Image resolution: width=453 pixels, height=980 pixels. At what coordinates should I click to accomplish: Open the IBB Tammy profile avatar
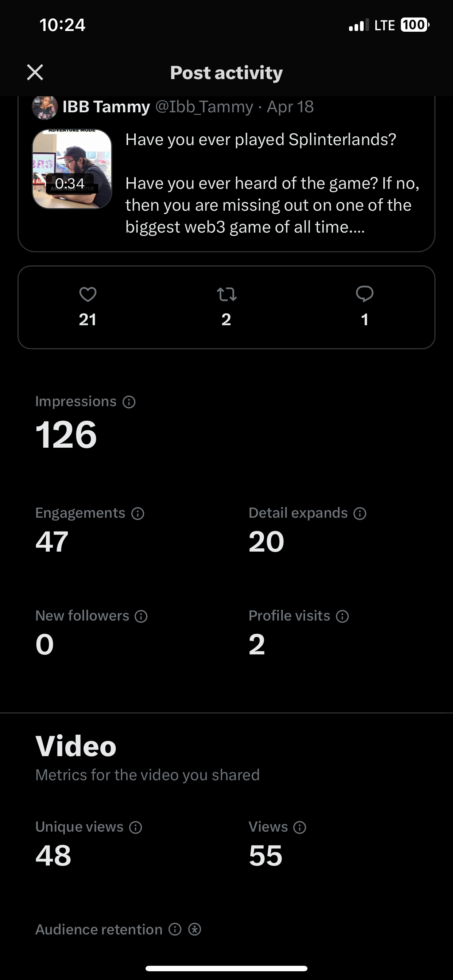[x=45, y=107]
